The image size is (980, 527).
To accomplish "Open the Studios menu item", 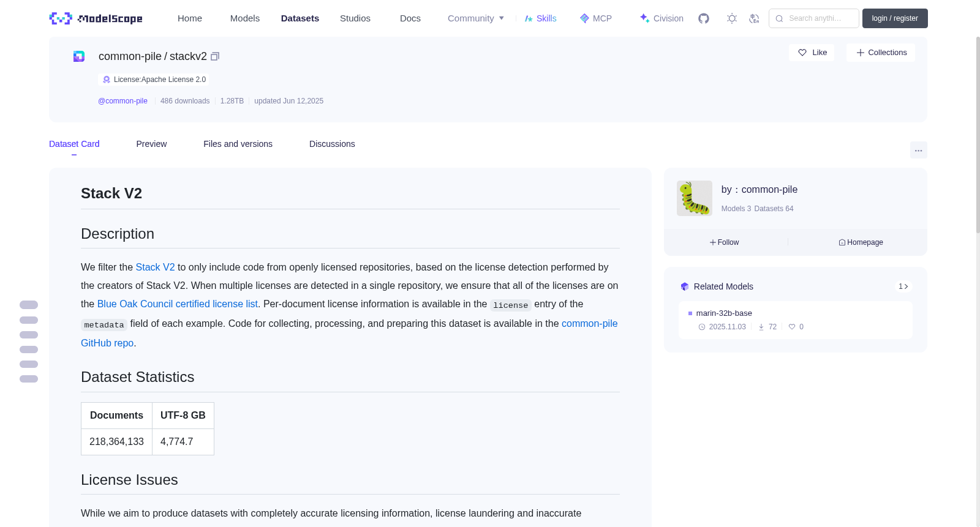I will [x=355, y=18].
